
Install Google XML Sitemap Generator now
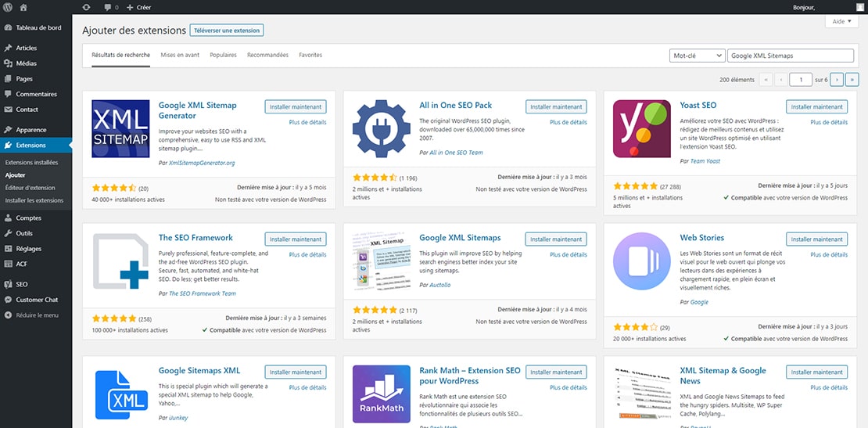296,107
